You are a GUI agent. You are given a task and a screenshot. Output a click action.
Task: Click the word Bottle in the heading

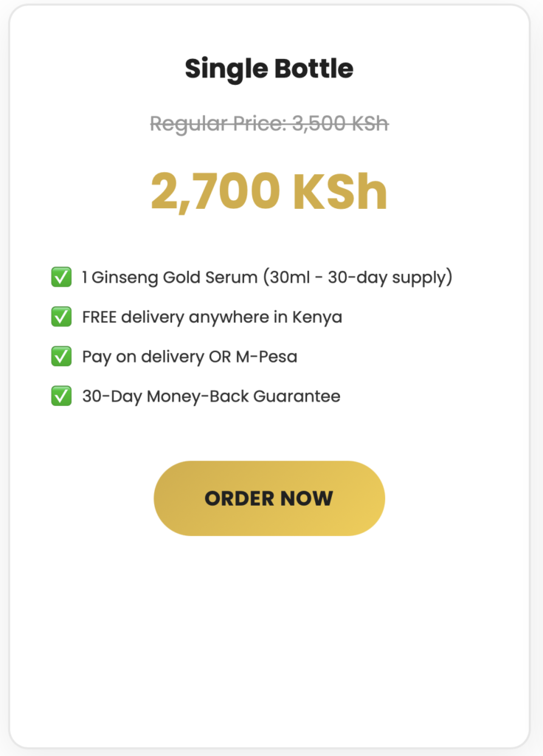(x=314, y=69)
